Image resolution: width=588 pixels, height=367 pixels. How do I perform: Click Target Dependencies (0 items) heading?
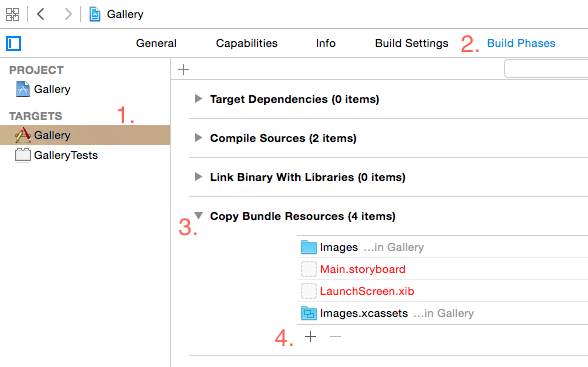[x=294, y=99]
